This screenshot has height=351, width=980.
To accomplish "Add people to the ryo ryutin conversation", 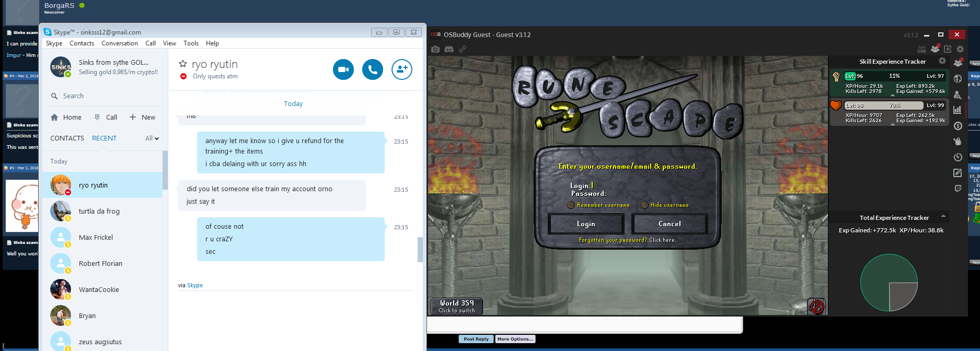I will [x=402, y=69].
